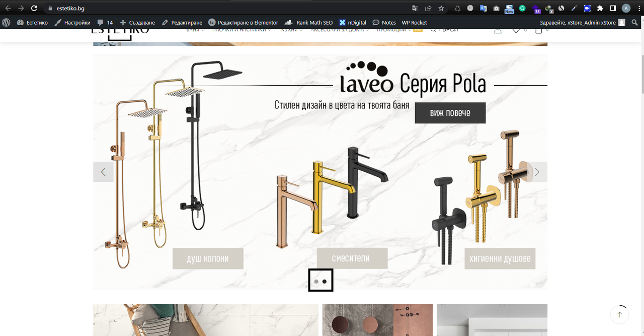Show the next slide with right arrow

pos(537,172)
